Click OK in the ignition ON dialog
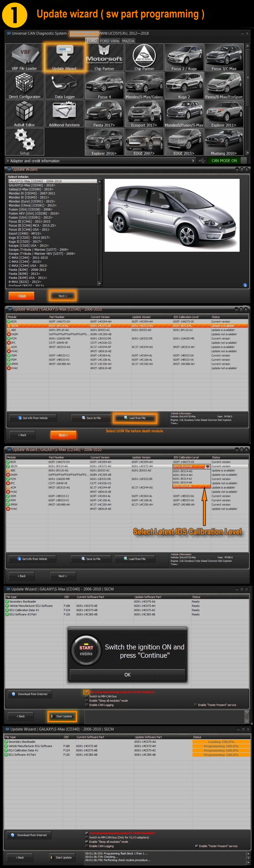Viewport: 254px width, 868px height. click(128, 675)
